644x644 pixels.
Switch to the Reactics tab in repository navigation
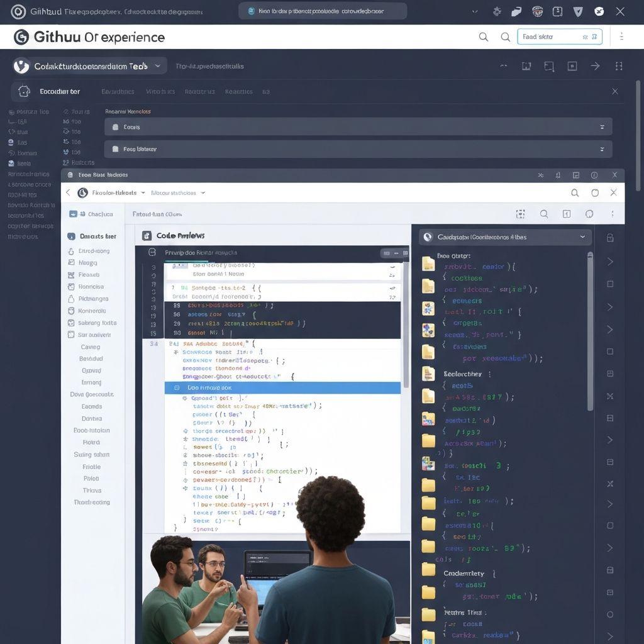(x=238, y=91)
